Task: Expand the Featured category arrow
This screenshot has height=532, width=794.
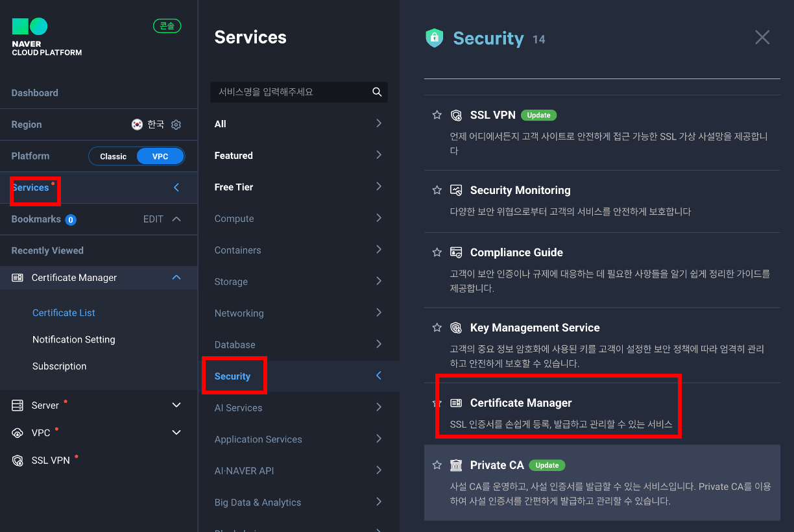Action: [x=379, y=155]
